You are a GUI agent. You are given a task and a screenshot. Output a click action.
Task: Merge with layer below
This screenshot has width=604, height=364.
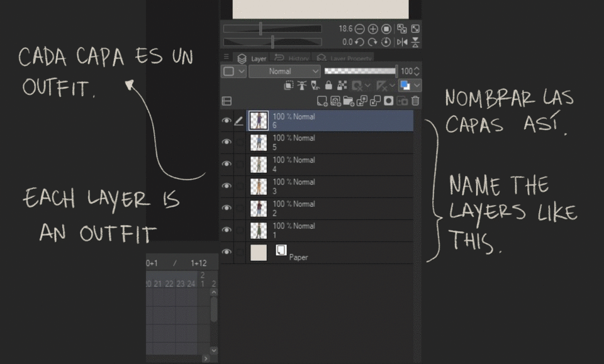pos(375,101)
